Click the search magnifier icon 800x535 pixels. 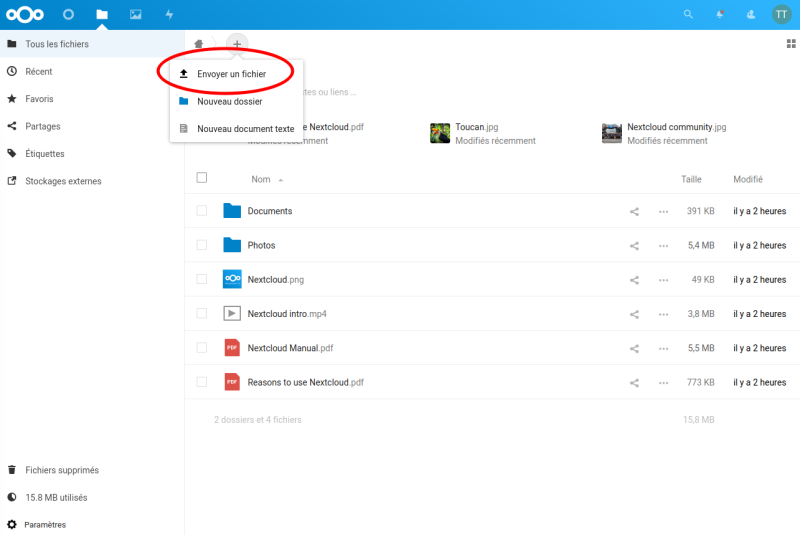(x=687, y=15)
